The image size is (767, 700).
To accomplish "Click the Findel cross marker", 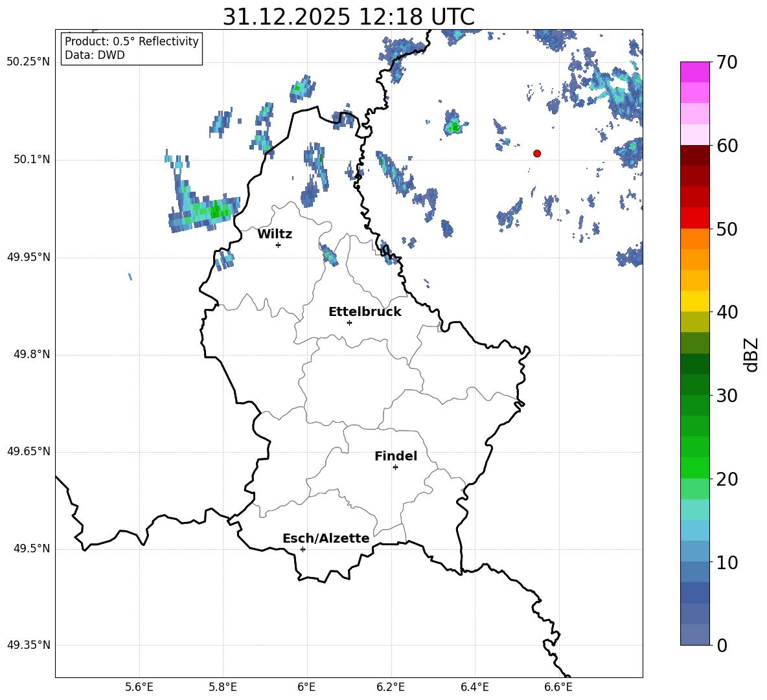I will click(x=395, y=468).
